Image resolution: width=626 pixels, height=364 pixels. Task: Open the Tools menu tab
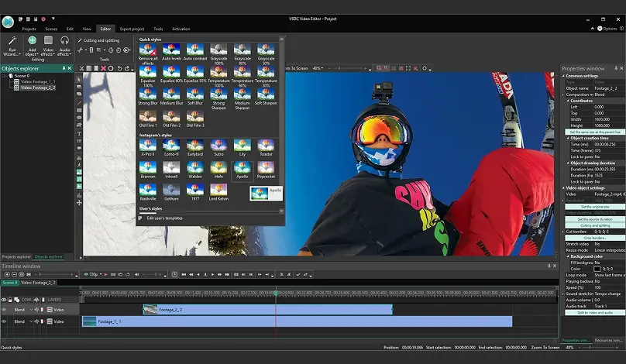coord(158,29)
